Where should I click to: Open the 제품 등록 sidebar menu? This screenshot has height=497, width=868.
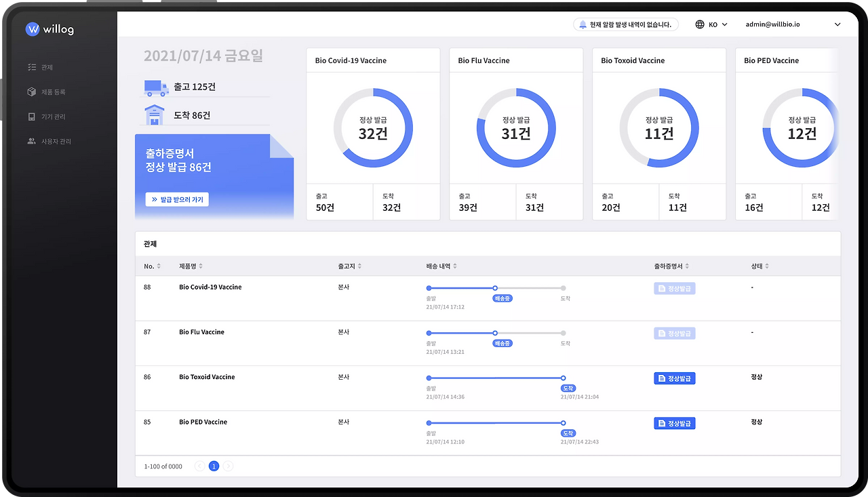click(x=53, y=92)
